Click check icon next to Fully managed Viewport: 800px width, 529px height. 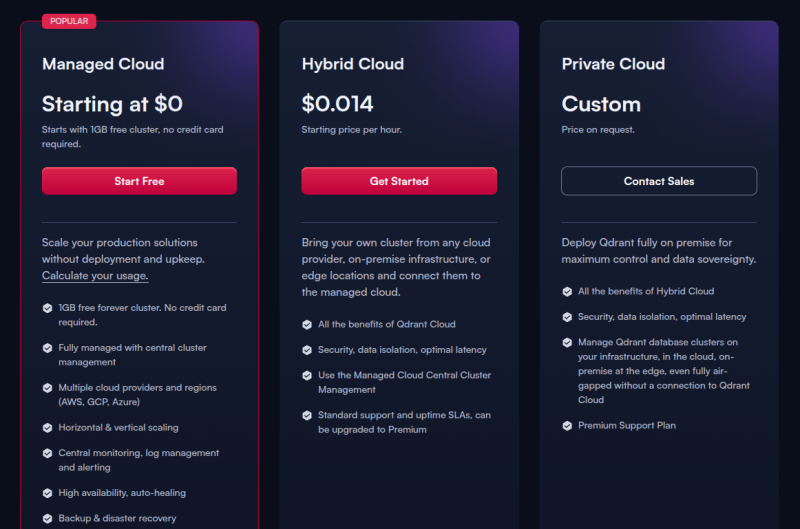[47, 348]
